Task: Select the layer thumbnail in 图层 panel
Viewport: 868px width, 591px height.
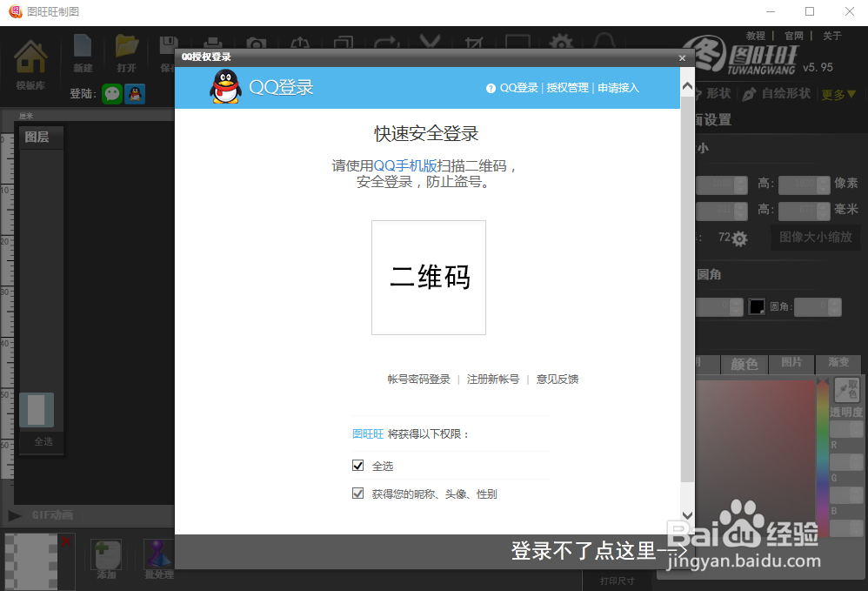Action: pos(37,410)
